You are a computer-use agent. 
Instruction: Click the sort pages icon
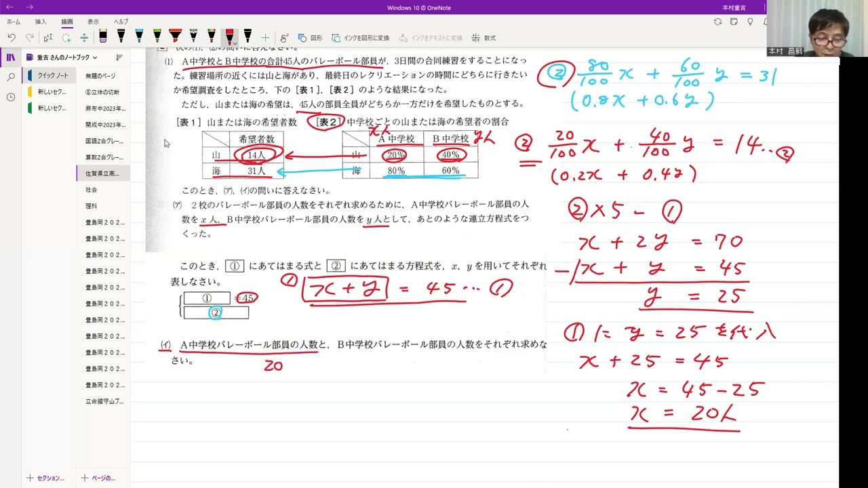tap(119, 58)
